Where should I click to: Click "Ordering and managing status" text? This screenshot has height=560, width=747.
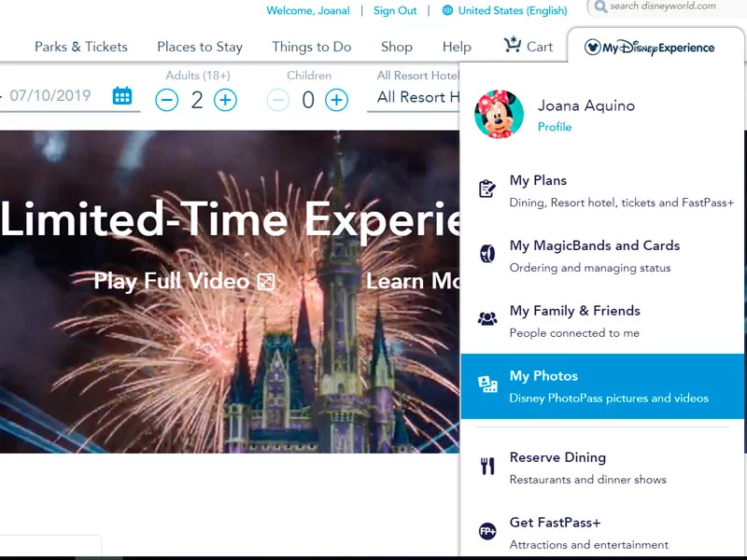coord(590,268)
